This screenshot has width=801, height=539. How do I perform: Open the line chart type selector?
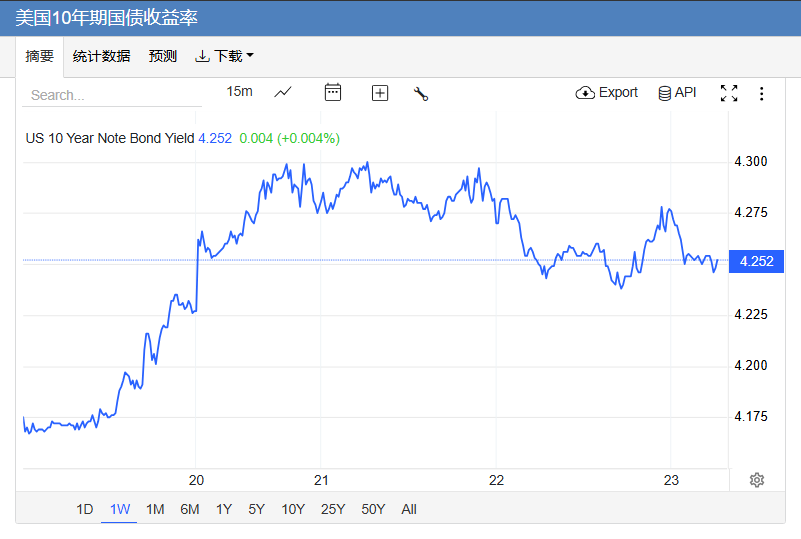282,92
